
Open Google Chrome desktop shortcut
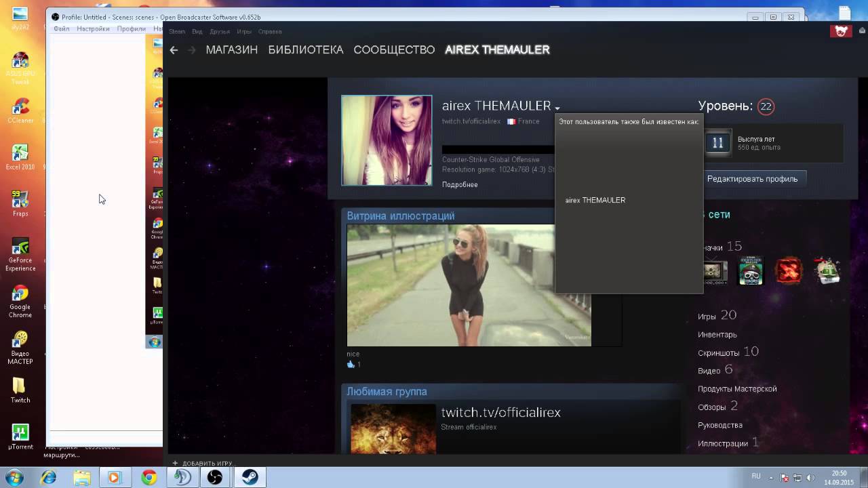tap(20, 302)
